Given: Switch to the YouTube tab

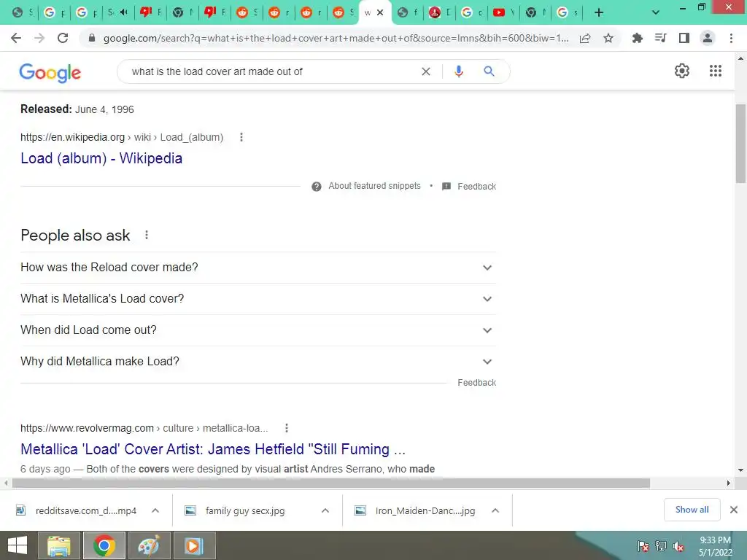Looking at the screenshot, I should point(503,12).
